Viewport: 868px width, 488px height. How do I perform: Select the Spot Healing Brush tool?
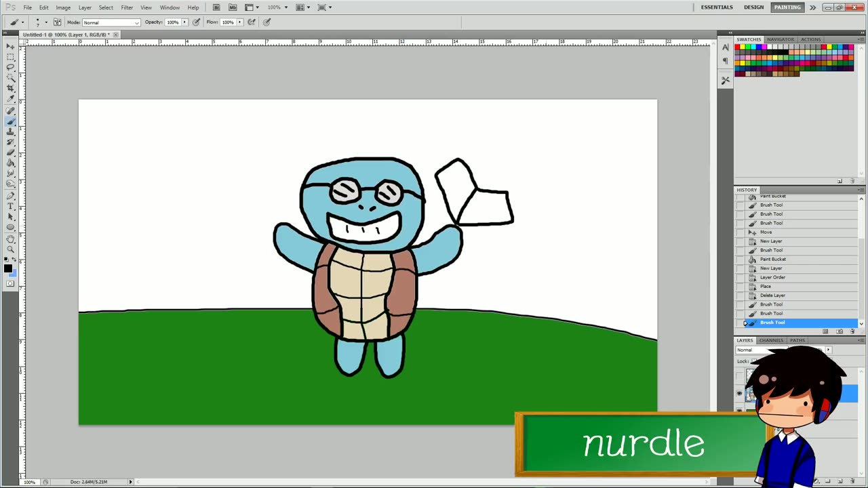click(11, 110)
